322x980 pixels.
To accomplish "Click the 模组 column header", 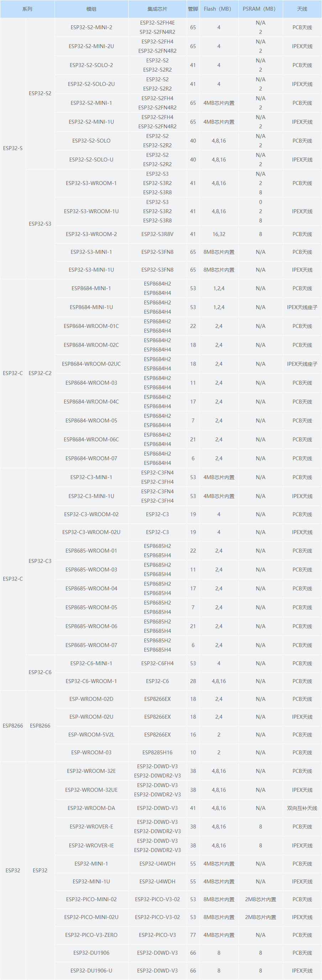I will [x=91, y=9].
